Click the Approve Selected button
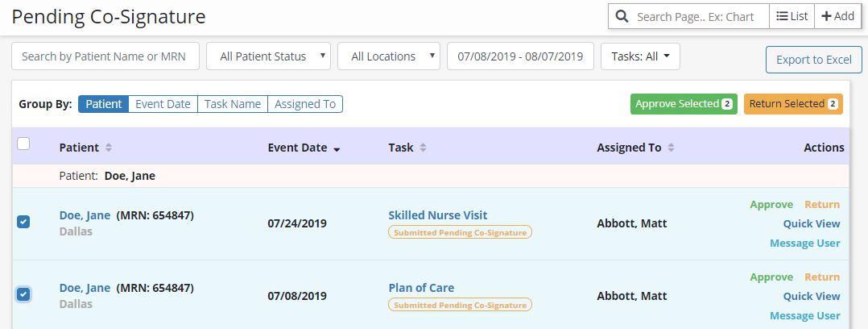The image size is (868, 329). point(684,104)
